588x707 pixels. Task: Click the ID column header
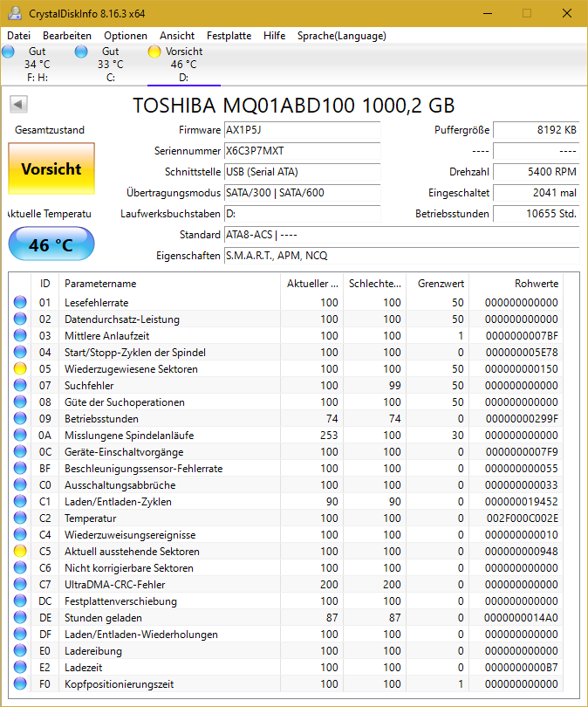click(x=44, y=283)
